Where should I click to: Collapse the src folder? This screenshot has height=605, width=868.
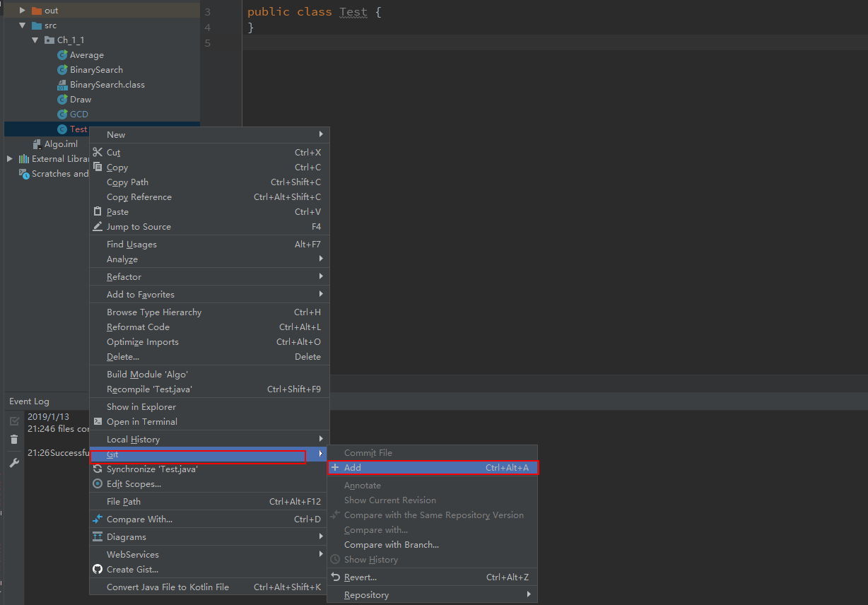pyautogui.click(x=23, y=25)
